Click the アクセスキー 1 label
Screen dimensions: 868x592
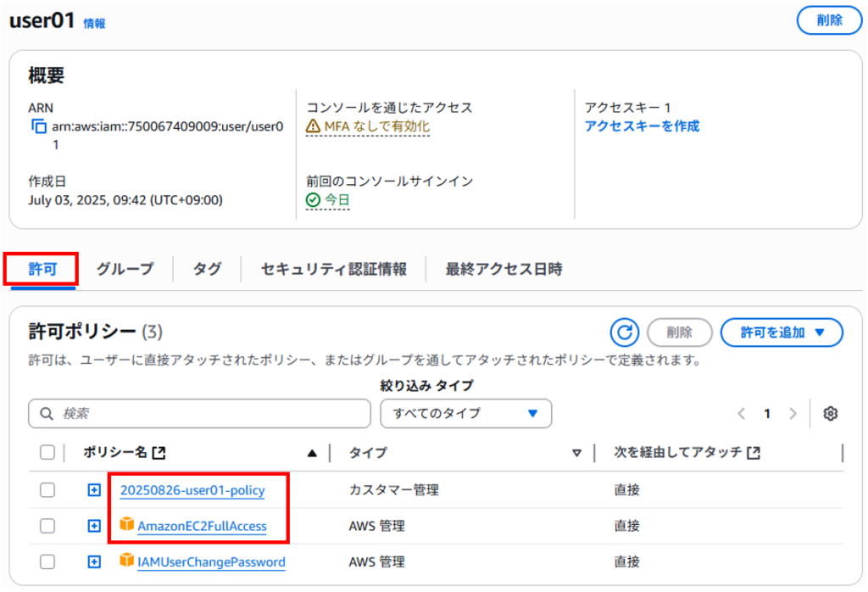[x=628, y=108]
